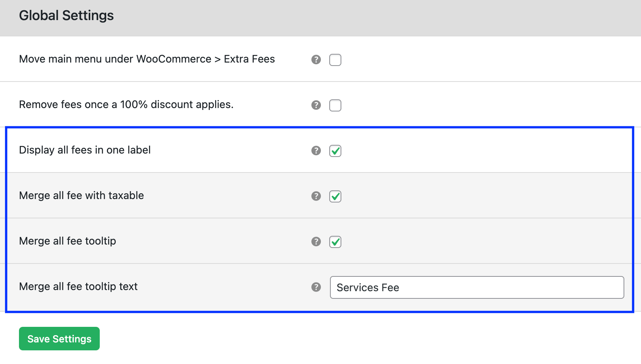Enable moving main menu under WooCommerce Extra Fees

click(335, 60)
